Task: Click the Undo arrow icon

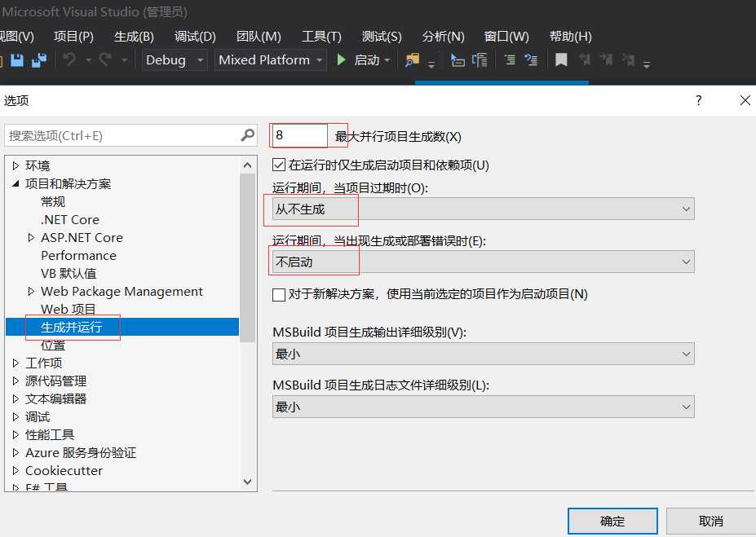Action: (x=69, y=59)
